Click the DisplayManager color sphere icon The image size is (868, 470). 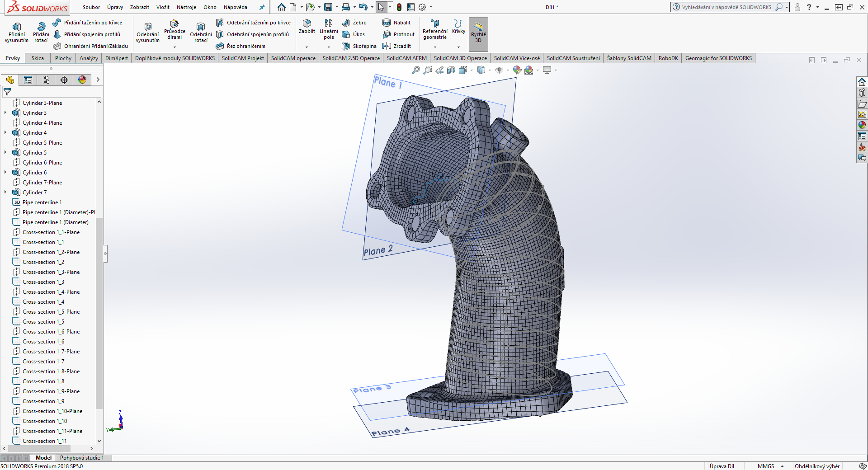coord(82,80)
